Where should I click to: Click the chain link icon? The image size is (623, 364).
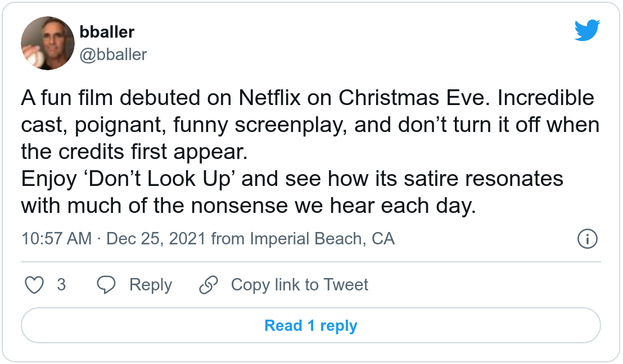click(209, 285)
